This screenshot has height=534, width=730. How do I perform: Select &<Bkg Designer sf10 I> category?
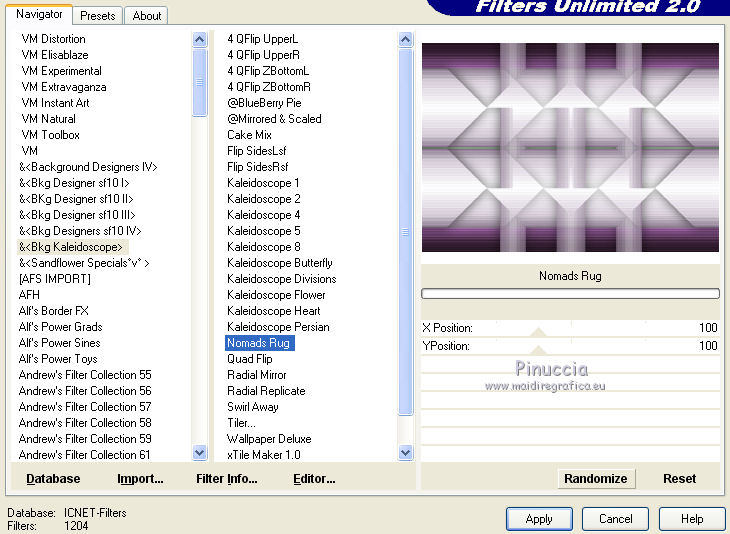click(74, 183)
